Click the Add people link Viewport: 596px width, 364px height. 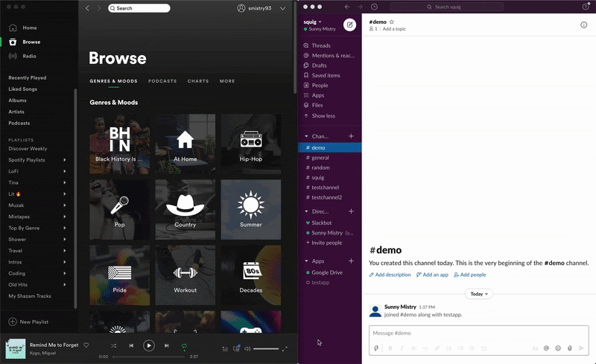pos(470,275)
